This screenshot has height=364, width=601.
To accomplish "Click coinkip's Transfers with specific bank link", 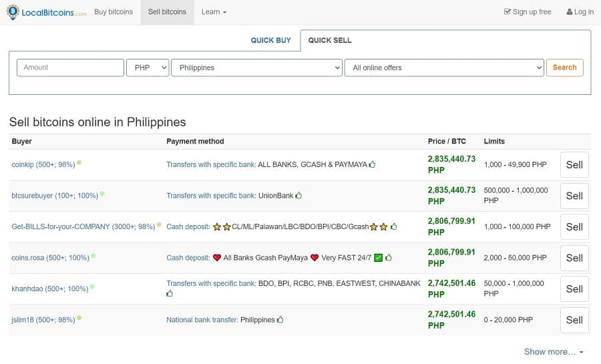I will click(211, 165).
